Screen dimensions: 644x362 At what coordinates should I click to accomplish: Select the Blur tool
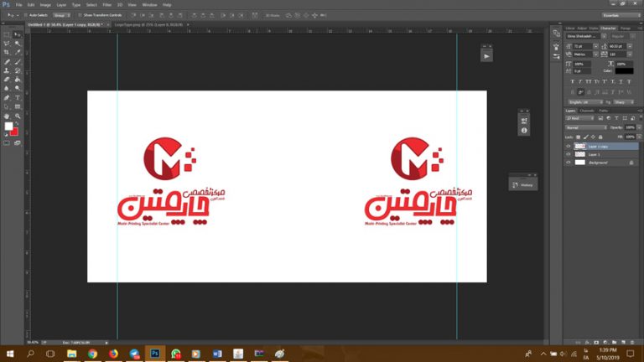tap(7, 88)
